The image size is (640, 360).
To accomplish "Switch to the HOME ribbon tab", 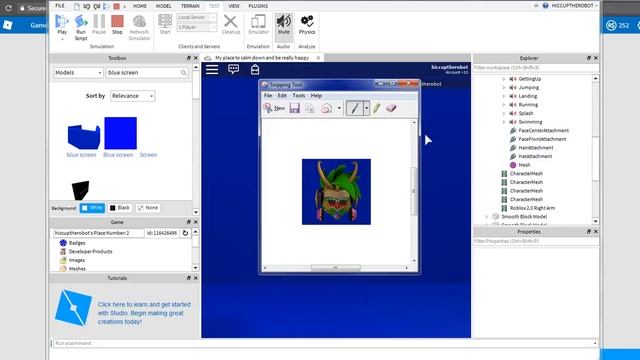I will click(140, 6).
